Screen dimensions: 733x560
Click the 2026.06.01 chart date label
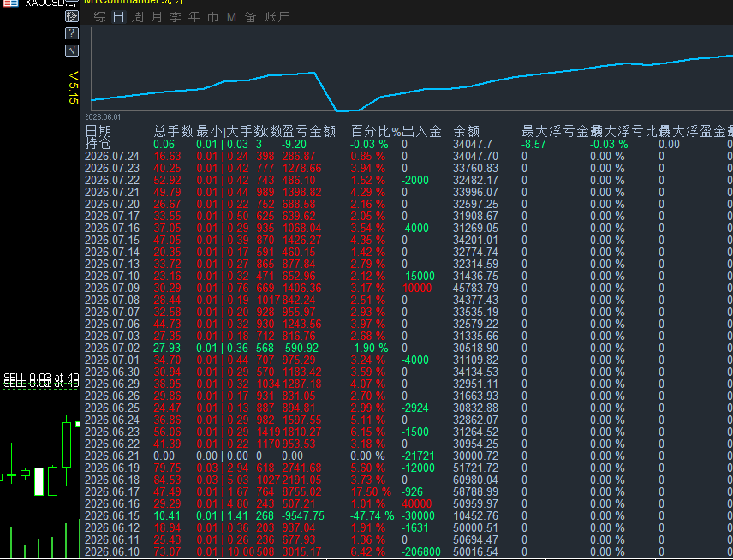pyautogui.click(x=103, y=116)
